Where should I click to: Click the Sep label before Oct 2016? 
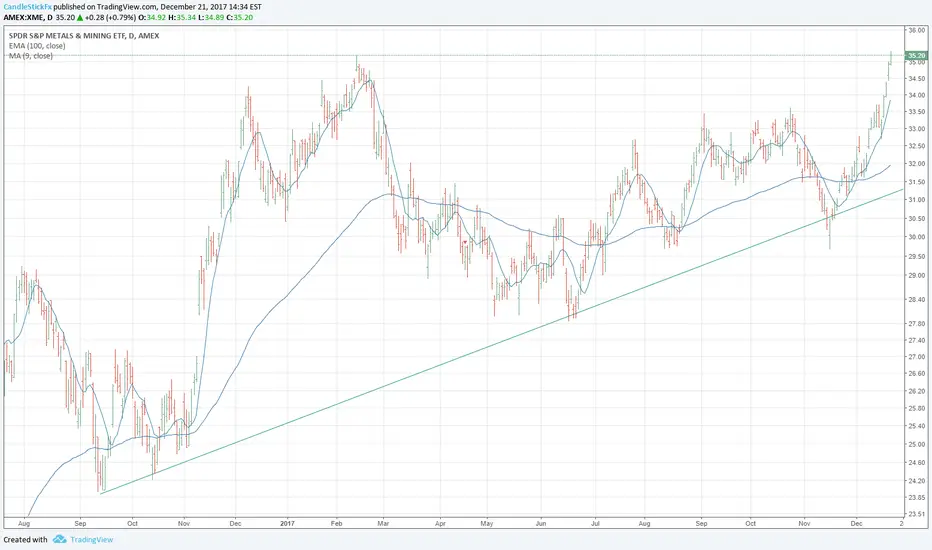[x=80, y=524]
